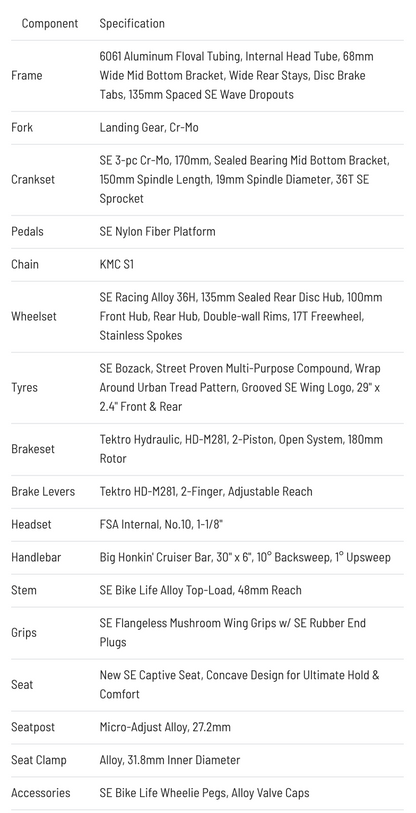Click the Specification column header

tap(132, 23)
